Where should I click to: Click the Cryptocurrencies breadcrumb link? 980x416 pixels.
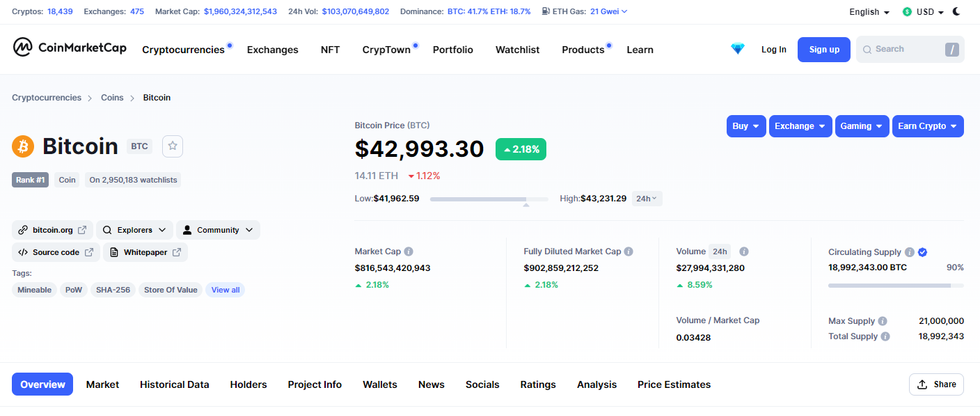[x=47, y=97]
